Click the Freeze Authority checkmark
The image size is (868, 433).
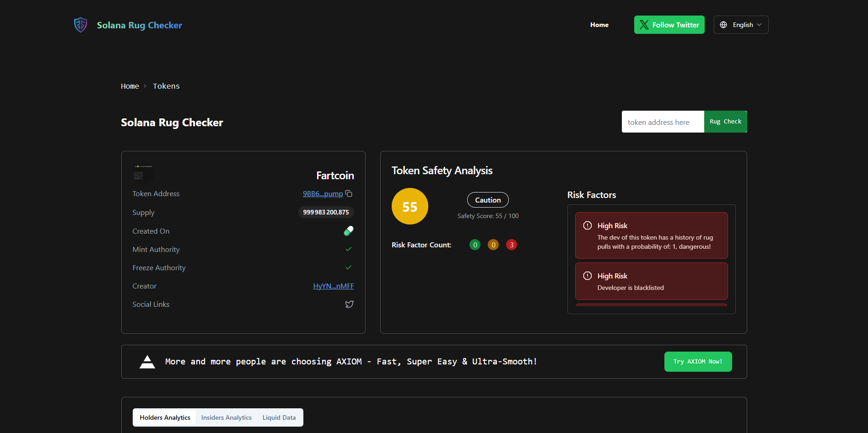coord(349,267)
